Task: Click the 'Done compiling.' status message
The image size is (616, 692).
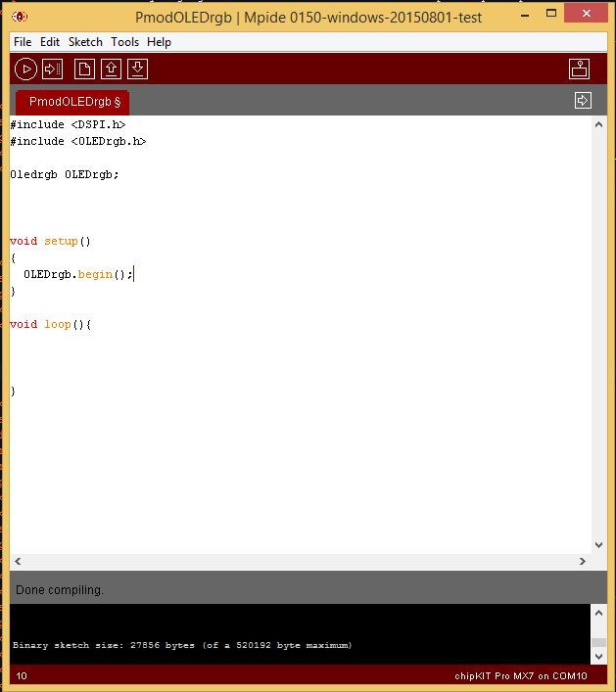Action: (x=60, y=590)
